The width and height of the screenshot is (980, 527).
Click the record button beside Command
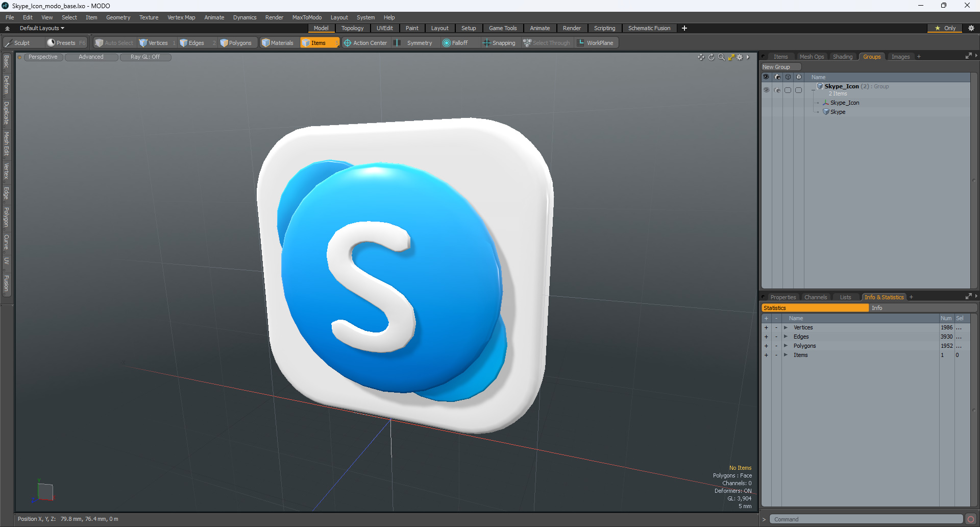click(971, 519)
